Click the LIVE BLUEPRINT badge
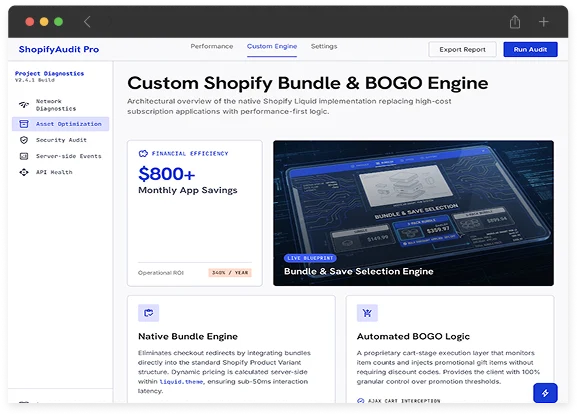579x416 pixels. click(x=310, y=258)
